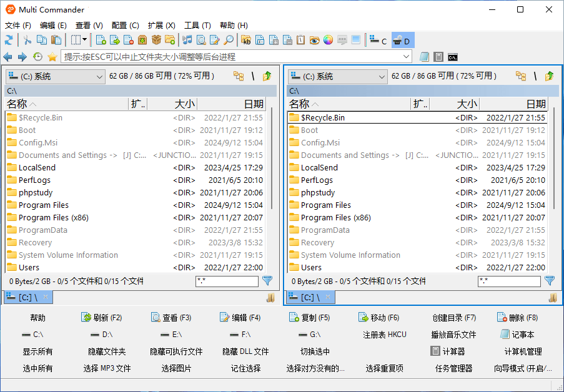The width and height of the screenshot is (564, 392).
Task: Open the 配置 (C) menu
Action: pos(125,26)
